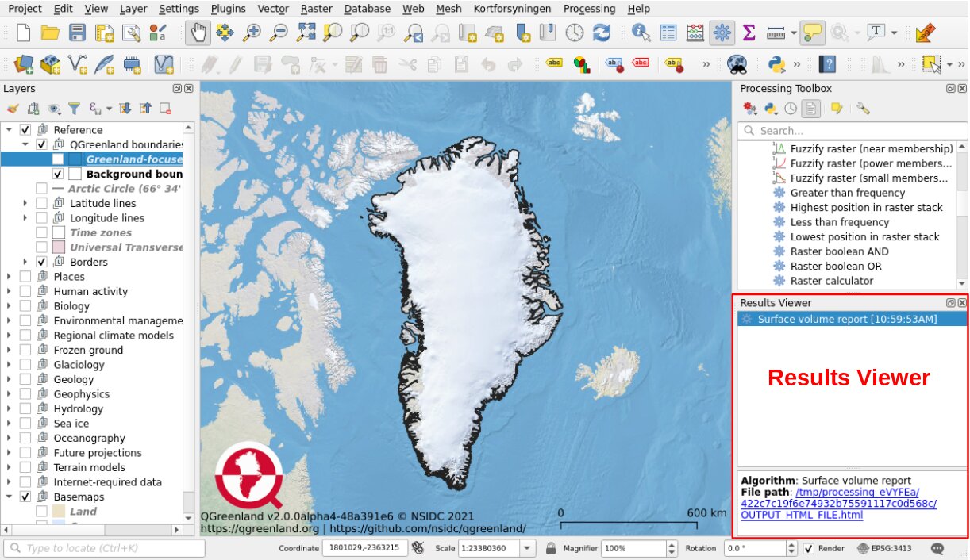
Task: Open the Layer menu
Action: tap(133, 9)
